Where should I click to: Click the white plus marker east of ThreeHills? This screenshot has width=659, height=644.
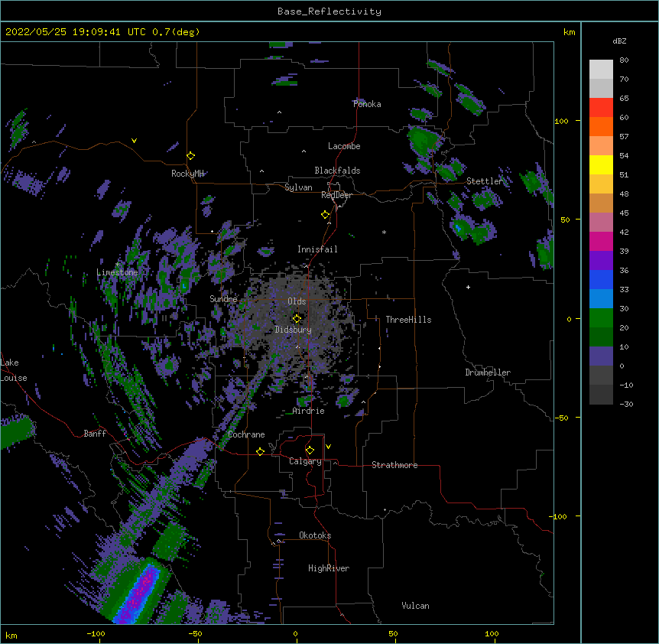pyautogui.click(x=468, y=287)
